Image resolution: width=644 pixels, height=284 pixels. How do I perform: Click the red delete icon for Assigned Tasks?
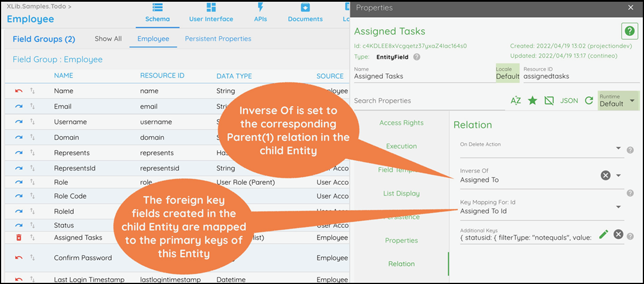(x=19, y=237)
